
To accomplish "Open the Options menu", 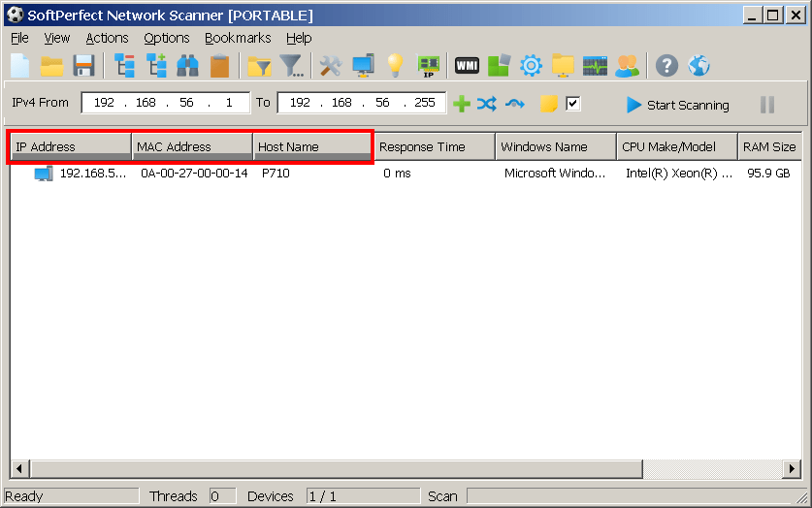I will tap(166, 38).
